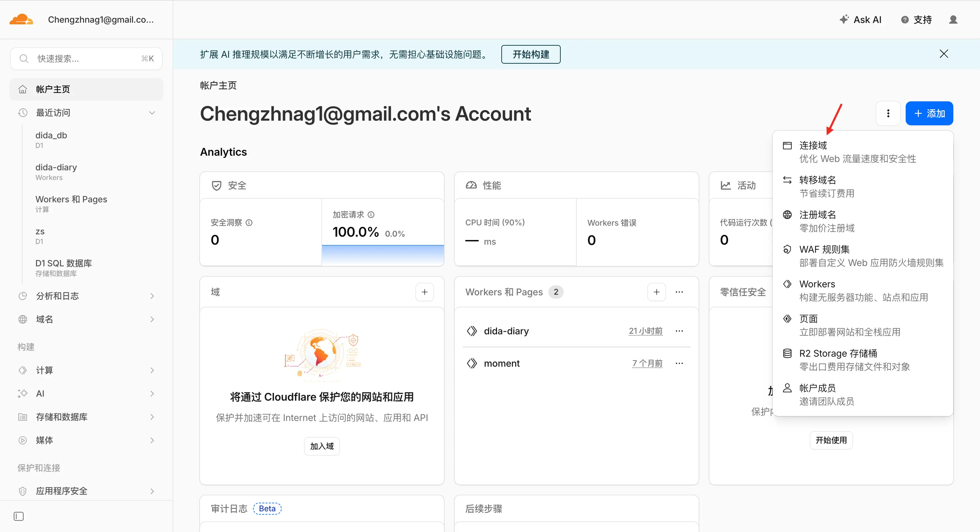Dismiss the AI inference banner
This screenshot has width=980, height=532.
point(943,54)
